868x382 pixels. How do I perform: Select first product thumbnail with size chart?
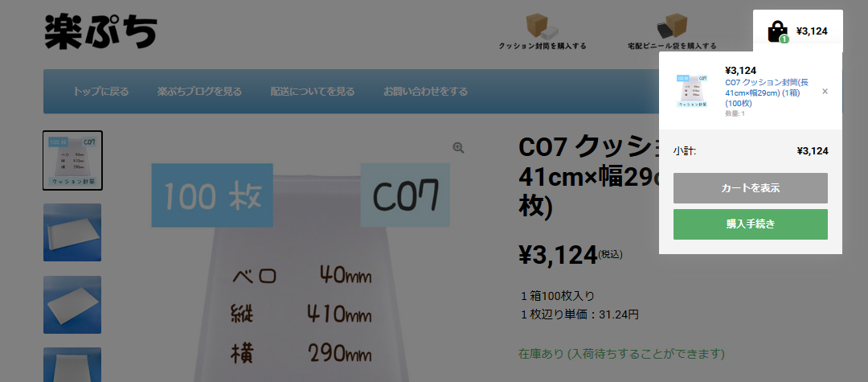pyautogui.click(x=72, y=161)
